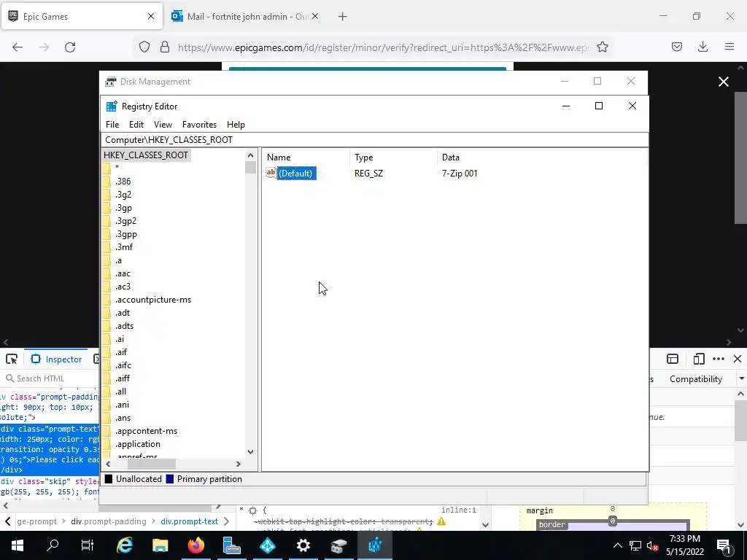Open Firefox from the taskbar
747x560 pixels.
(196, 545)
